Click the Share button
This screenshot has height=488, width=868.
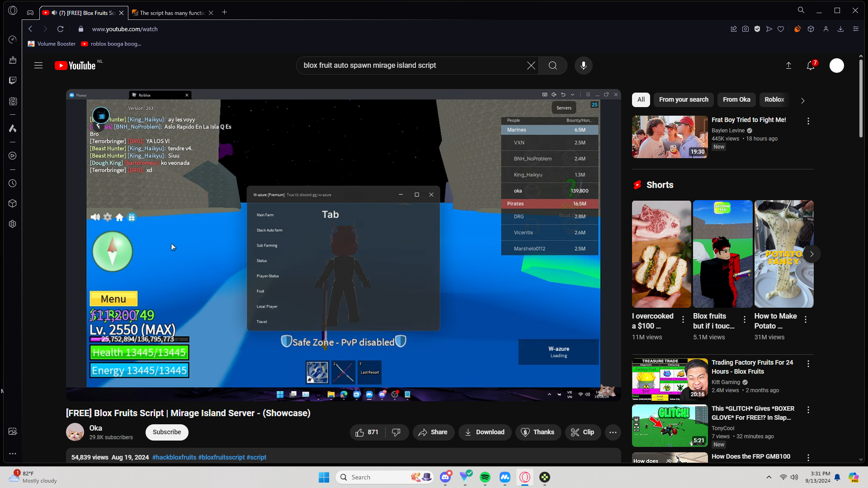[x=433, y=432]
